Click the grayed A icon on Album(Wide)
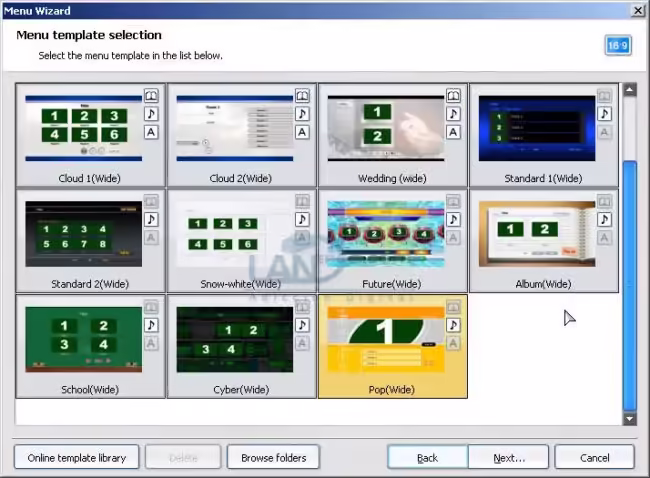This screenshot has width=650, height=478. pyautogui.click(x=604, y=238)
